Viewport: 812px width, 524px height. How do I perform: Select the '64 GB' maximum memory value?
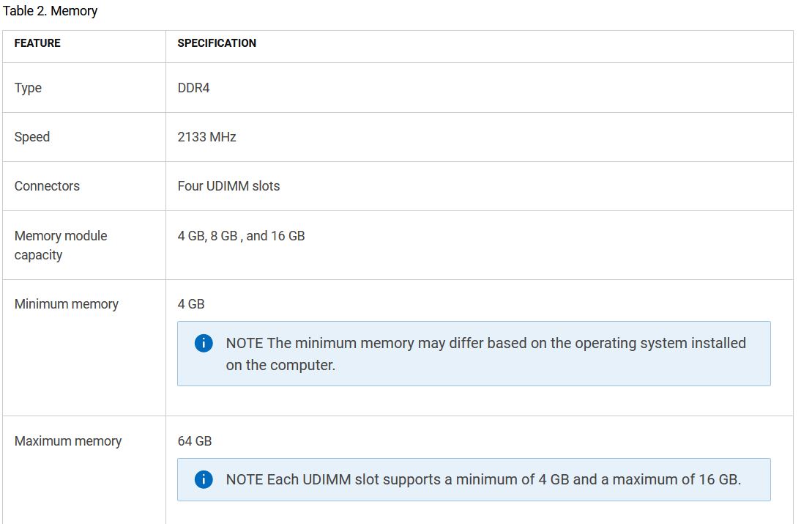pos(195,441)
